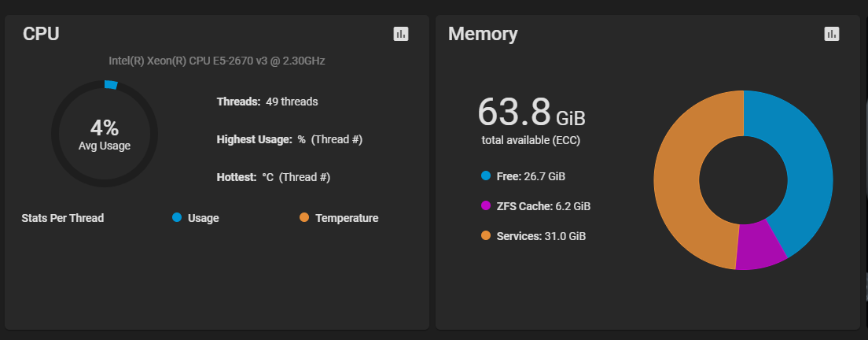
Task: Open Memory reports chart icon
Action: 832,34
